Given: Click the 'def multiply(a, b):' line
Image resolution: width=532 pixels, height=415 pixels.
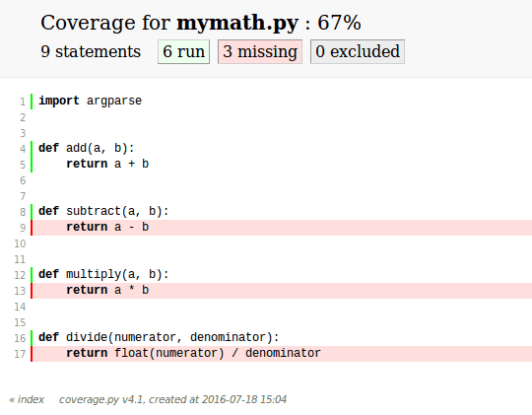Looking at the screenshot, I should pyautogui.click(x=103, y=274).
